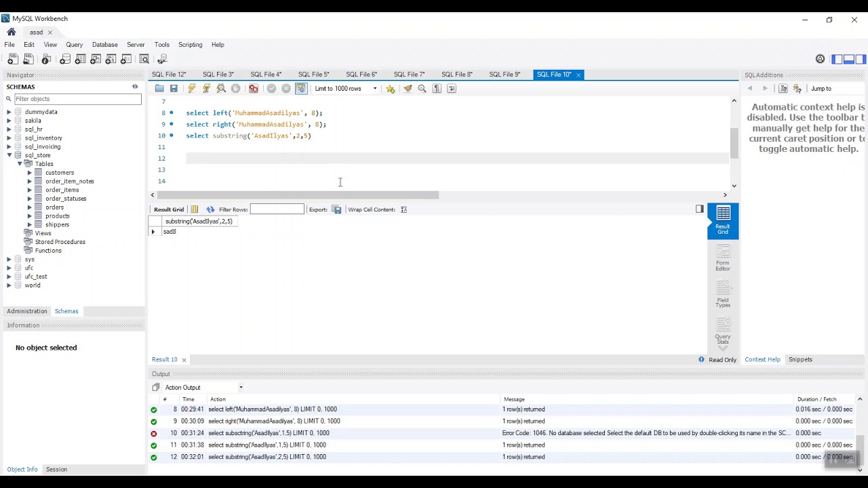Open the Query menu

coord(74,45)
